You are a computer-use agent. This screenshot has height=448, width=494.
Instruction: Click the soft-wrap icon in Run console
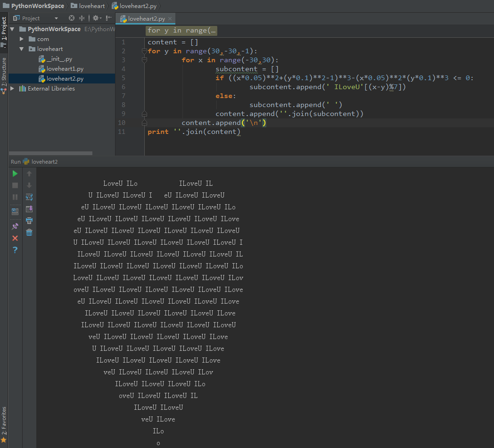coord(29,197)
